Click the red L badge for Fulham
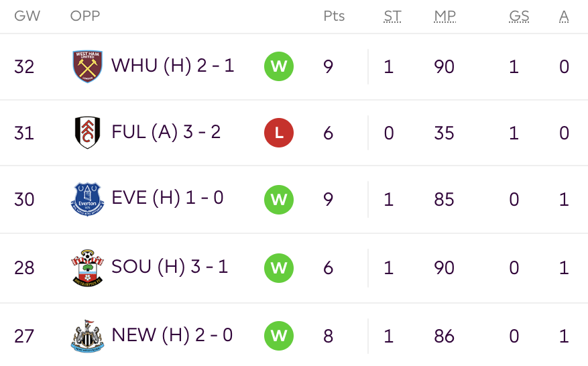 tap(279, 133)
